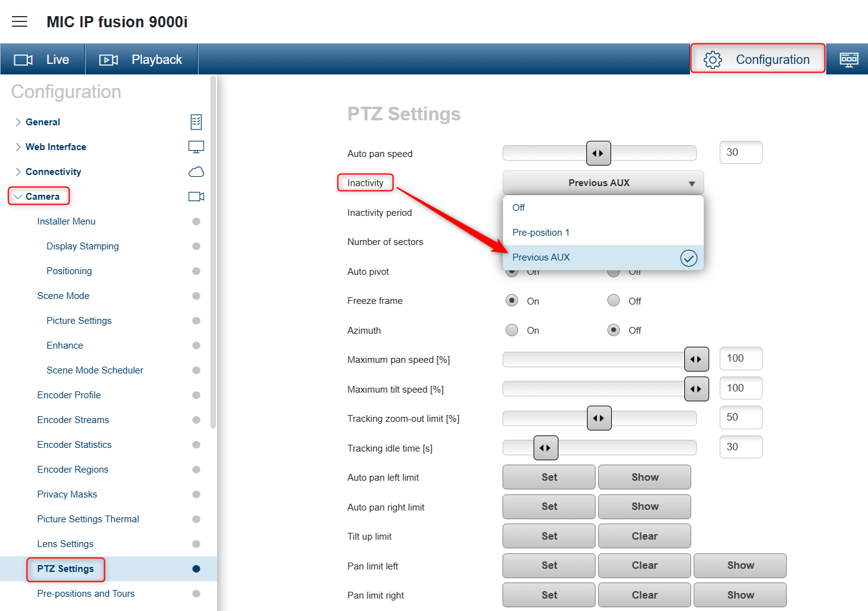Click the Auto pan speed value field
The image size is (868, 611).
pos(741,153)
